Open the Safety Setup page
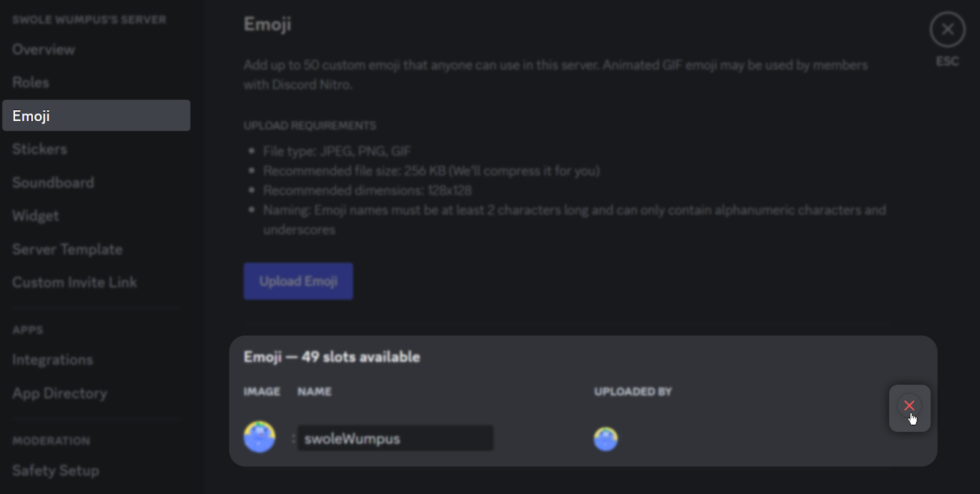Image resolution: width=980 pixels, height=494 pixels. 55,470
